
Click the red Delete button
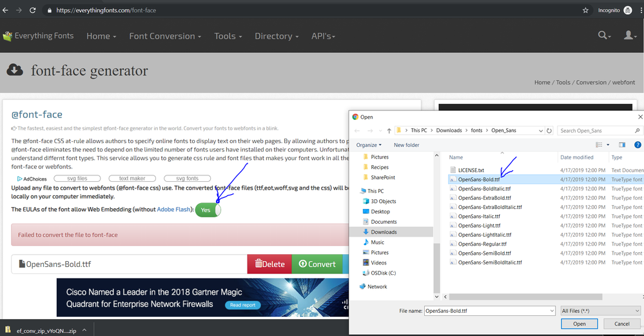(x=269, y=264)
